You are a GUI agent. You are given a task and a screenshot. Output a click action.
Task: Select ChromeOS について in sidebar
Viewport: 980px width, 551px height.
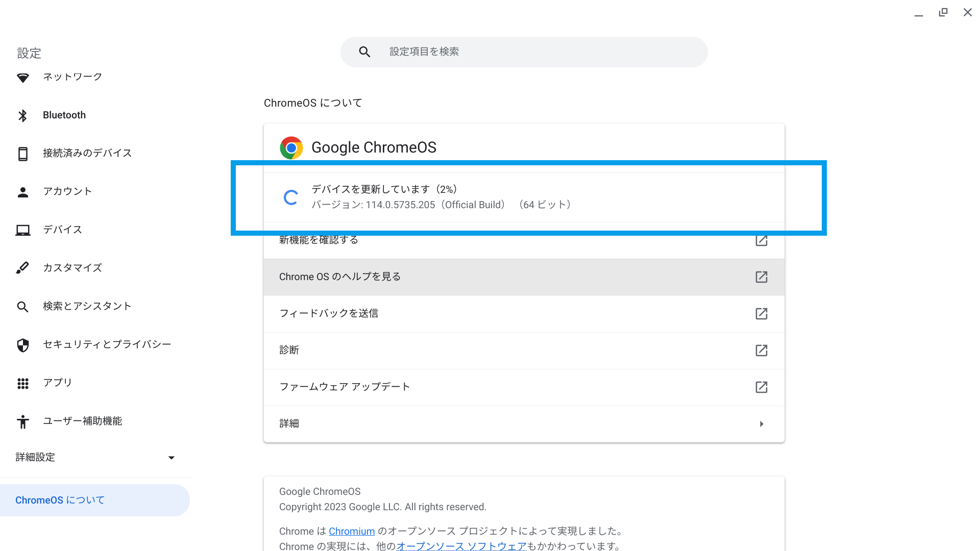tap(95, 500)
